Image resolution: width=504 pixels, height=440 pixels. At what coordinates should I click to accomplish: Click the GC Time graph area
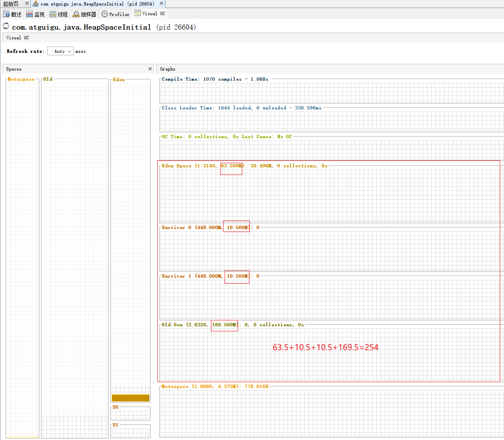coord(330,150)
